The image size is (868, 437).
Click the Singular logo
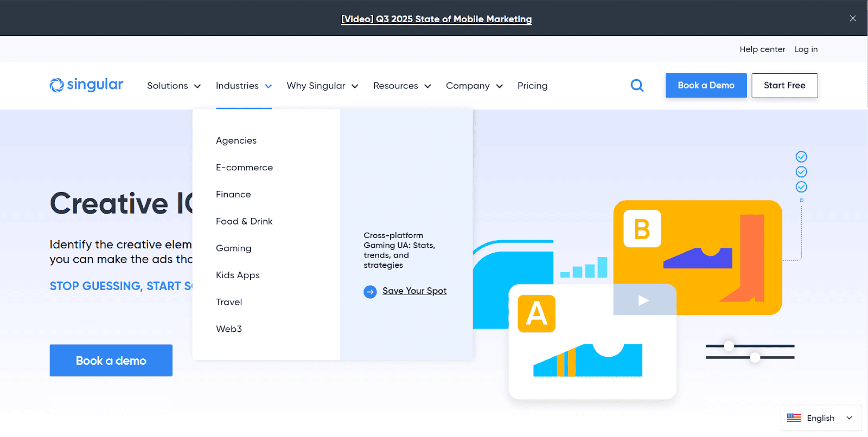coord(87,85)
